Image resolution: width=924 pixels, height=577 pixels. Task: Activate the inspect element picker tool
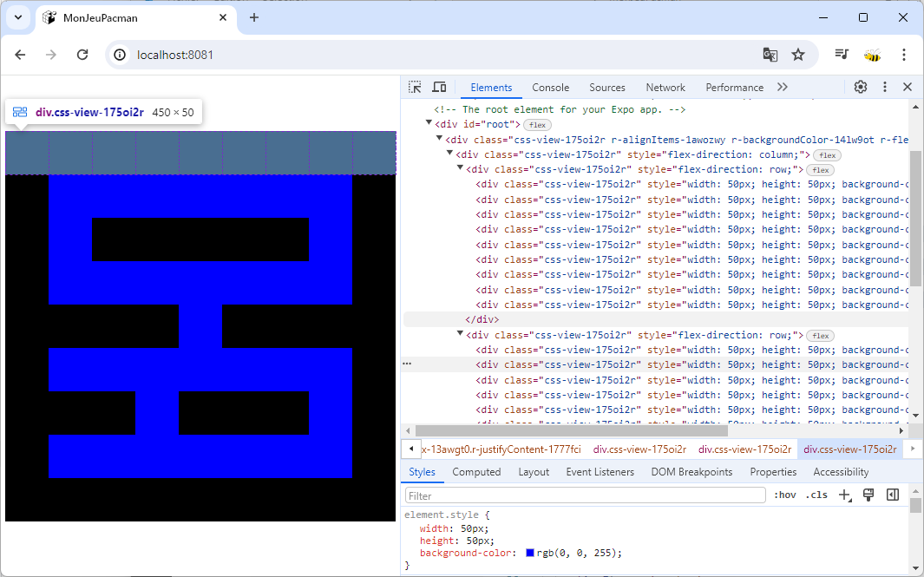coord(416,87)
